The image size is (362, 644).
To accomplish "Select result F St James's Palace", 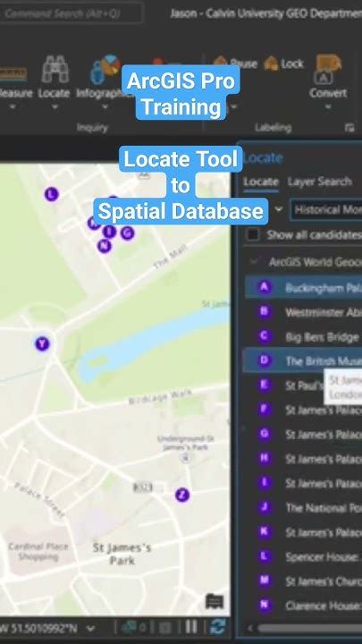I will pyautogui.click(x=303, y=410).
